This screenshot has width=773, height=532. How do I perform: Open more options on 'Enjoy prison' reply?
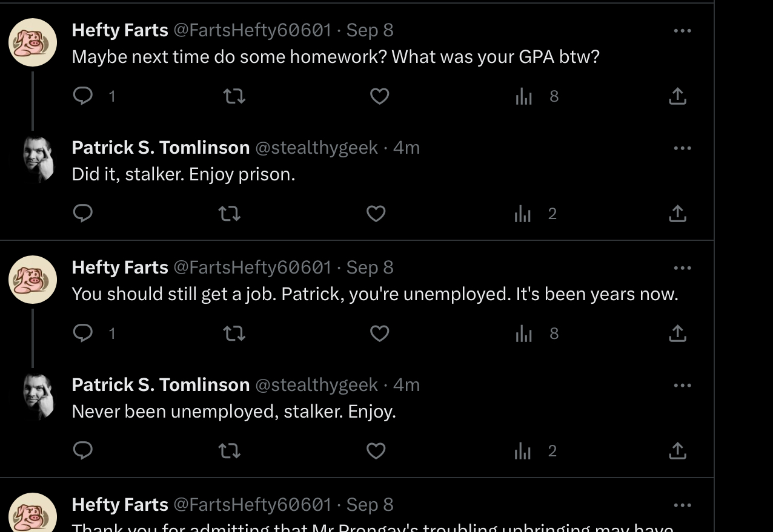[682, 148]
